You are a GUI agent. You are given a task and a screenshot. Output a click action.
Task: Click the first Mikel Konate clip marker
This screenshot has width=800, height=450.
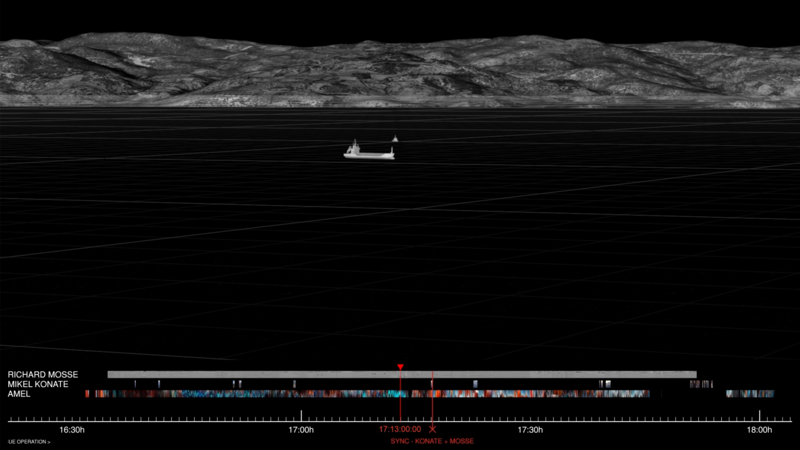click(x=135, y=384)
